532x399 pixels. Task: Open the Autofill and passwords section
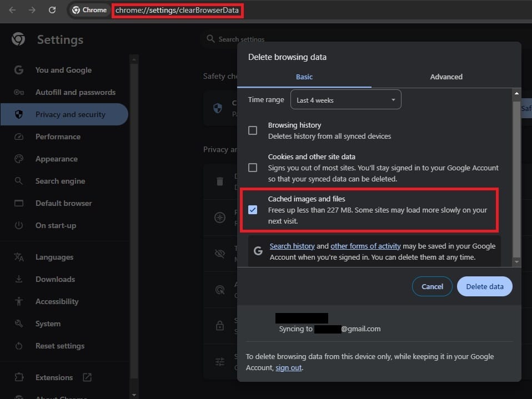[64, 92]
